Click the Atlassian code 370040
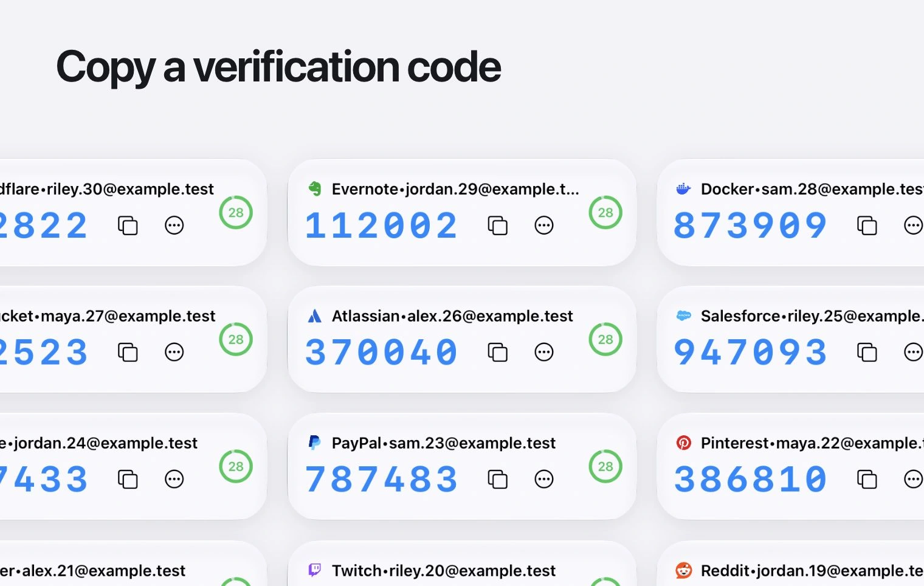This screenshot has width=924, height=586. click(x=381, y=352)
